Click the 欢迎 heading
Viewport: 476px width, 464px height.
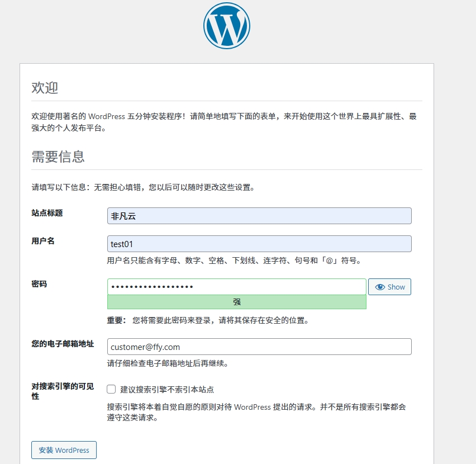(x=45, y=88)
